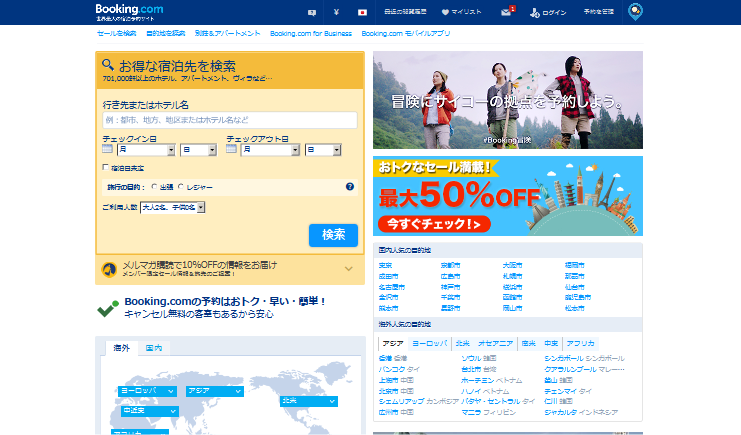
Task: Select the レジャー leisure radio button
Action: pyautogui.click(x=181, y=187)
